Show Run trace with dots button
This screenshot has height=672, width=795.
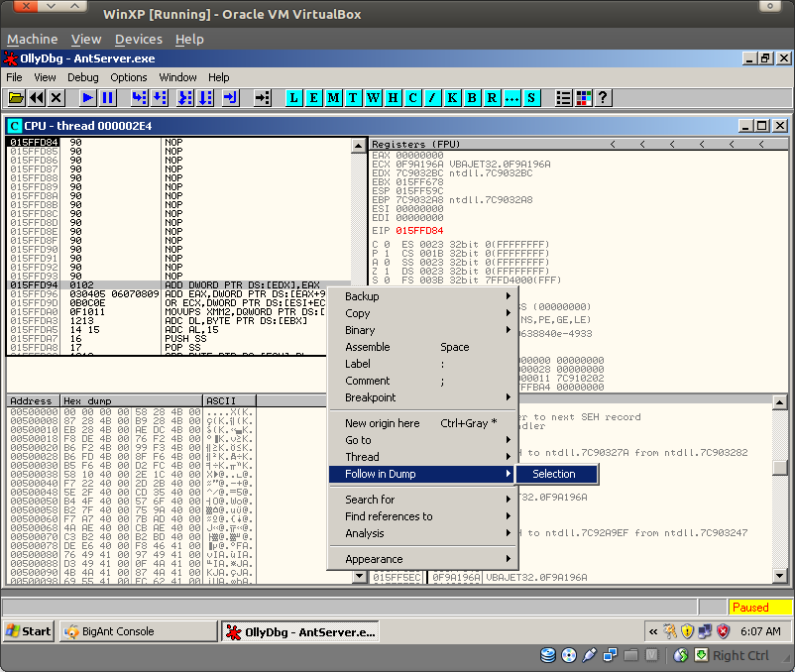pyautogui.click(x=511, y=97)
